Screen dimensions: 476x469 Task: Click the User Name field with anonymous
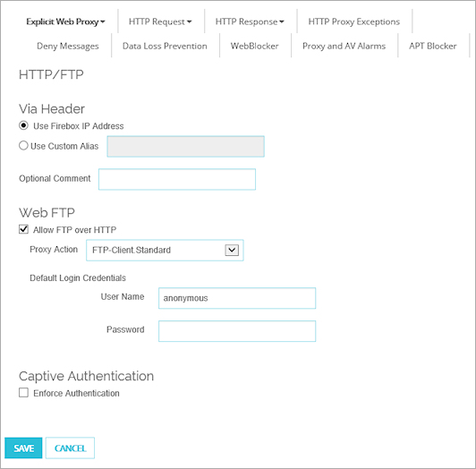click(237, 298)
